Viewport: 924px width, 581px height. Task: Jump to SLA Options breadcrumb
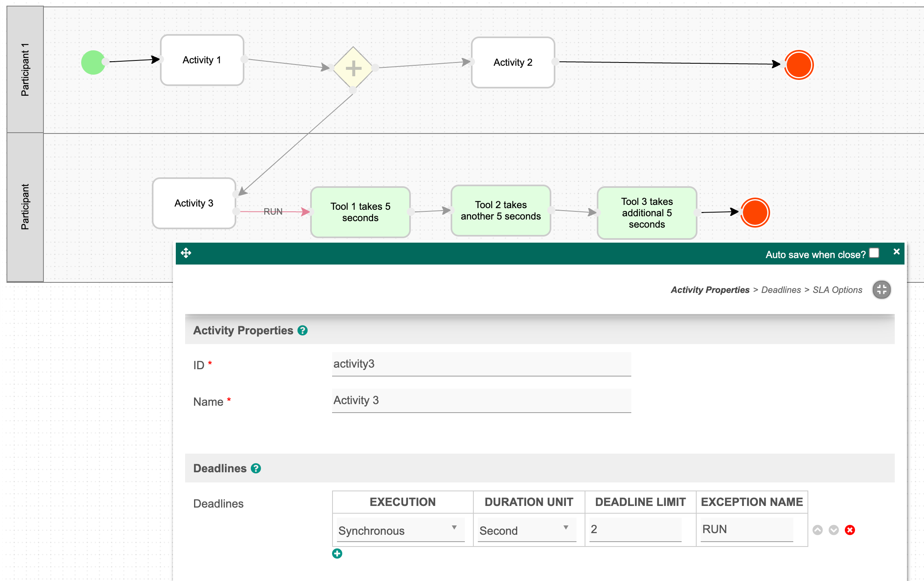click(x=837, y=290)
